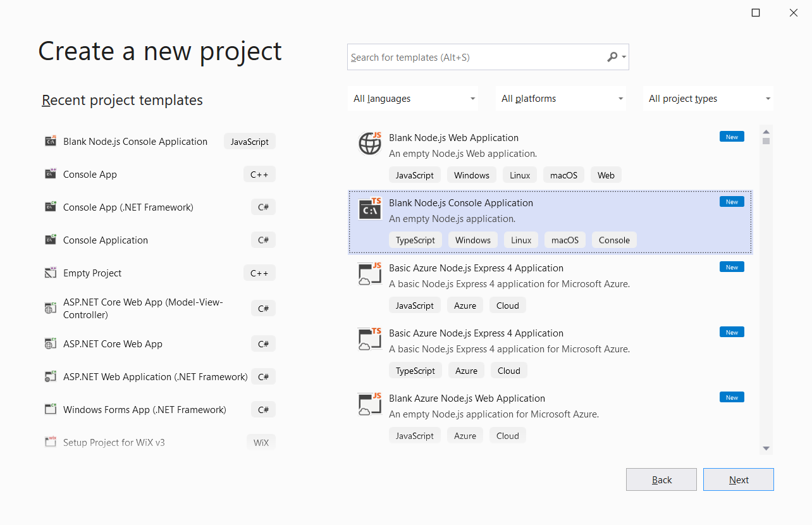Image resolution: width=812 pixels, height=525 pixels.
Task: Click the recent ASP.NET Core Web App globe icon
Action: (51, 343)
